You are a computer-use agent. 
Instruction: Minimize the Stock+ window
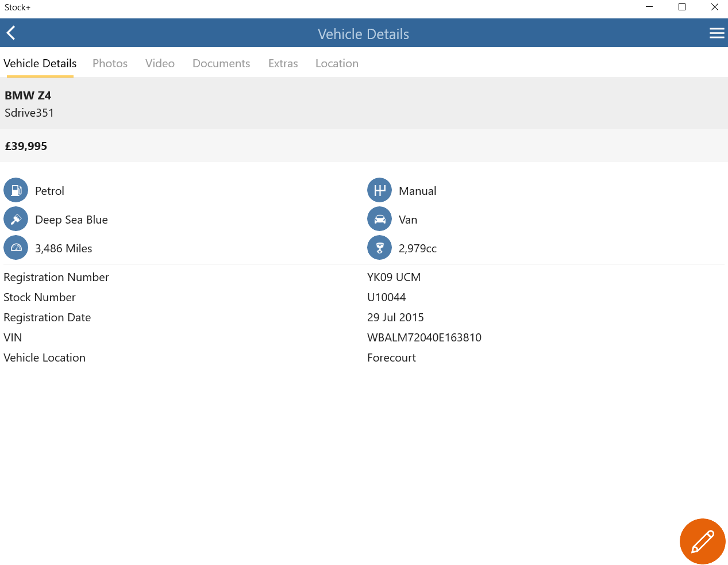(649, 7)
